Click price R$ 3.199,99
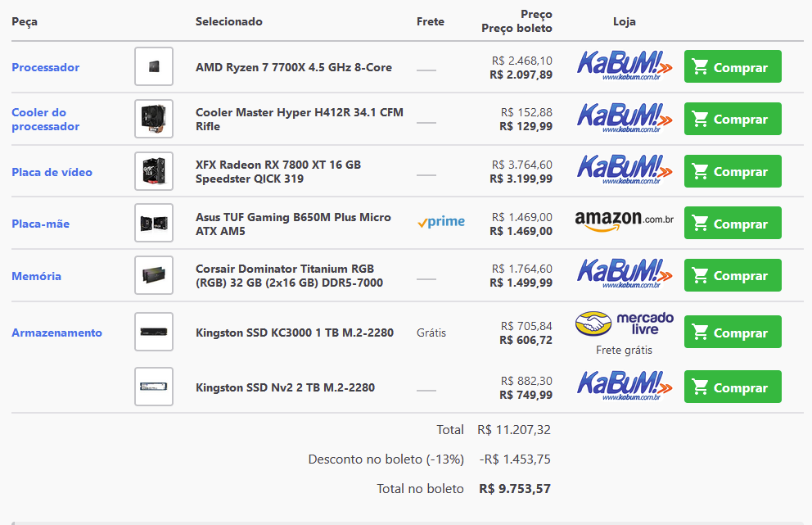Image resolution: width=812 pixels, height=525 pixels. click(521, 179)
